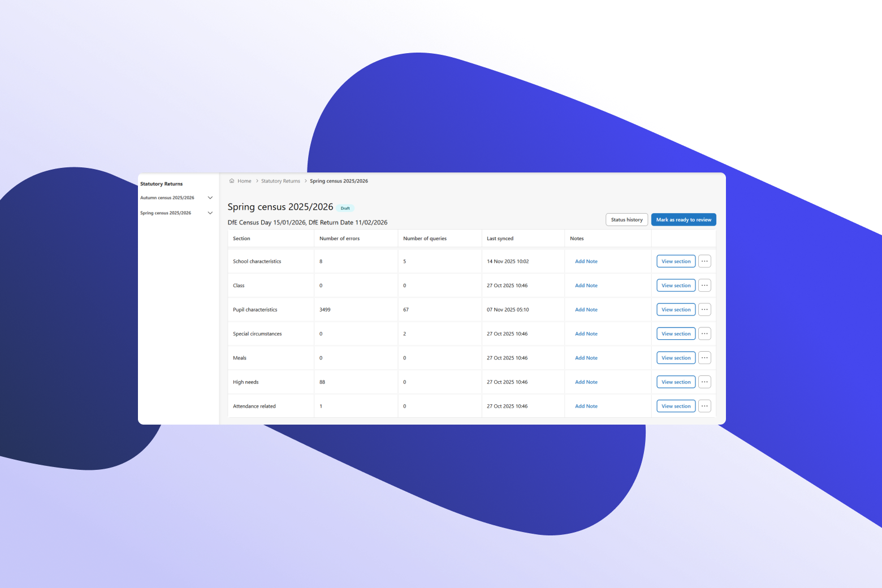Open more options for Meals row
Screen dimensions: 882x588
704,358
